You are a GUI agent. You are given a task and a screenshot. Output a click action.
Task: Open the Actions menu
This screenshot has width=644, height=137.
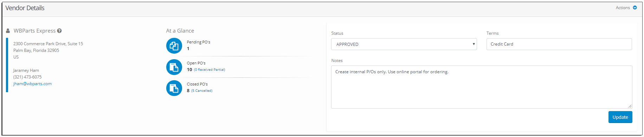(x=626, y=8)
